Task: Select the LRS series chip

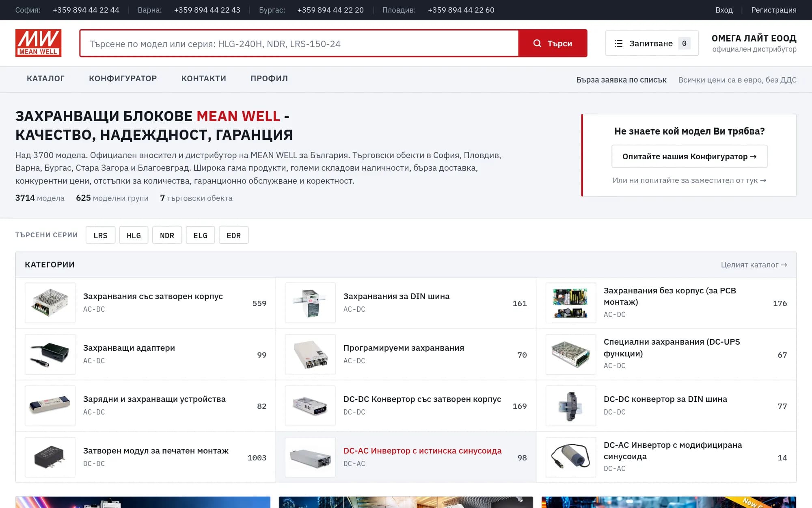Action: [x=100, y=235]
